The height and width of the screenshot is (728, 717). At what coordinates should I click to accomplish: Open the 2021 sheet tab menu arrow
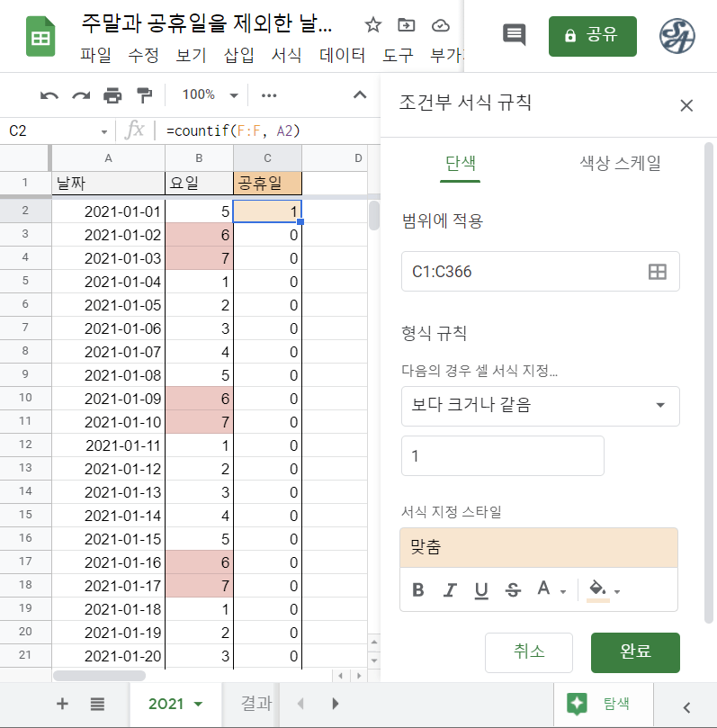click(199, 704)
